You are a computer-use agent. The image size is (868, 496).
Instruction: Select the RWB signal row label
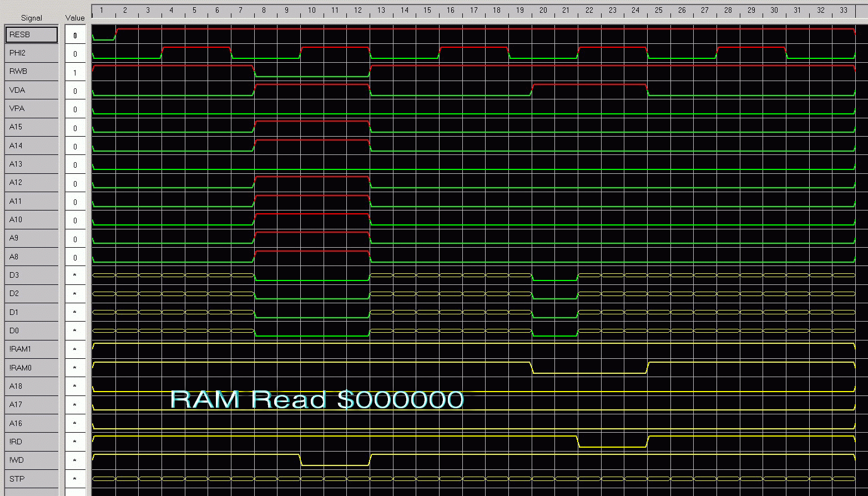point(31,72)
